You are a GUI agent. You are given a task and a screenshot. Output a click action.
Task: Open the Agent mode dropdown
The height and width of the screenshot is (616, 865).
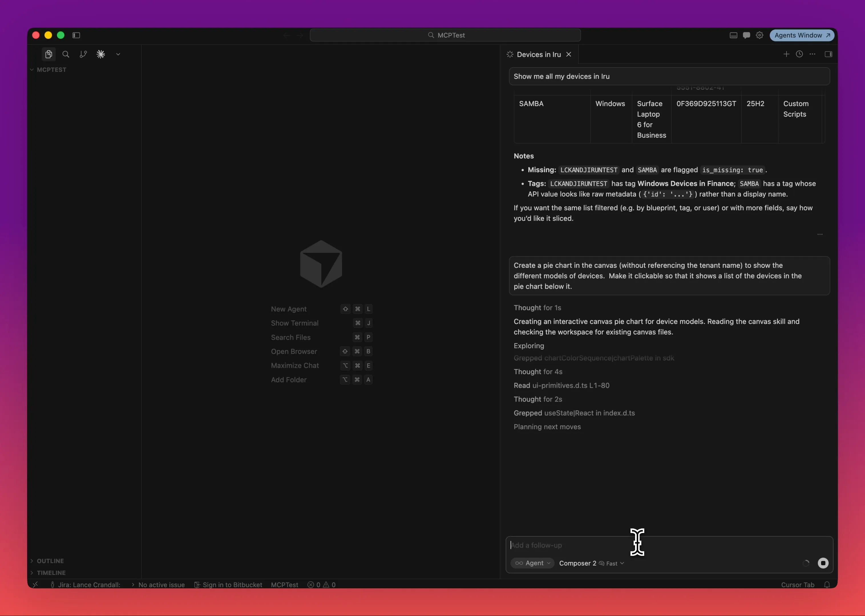pyautogui.click(x=532, y=563)
